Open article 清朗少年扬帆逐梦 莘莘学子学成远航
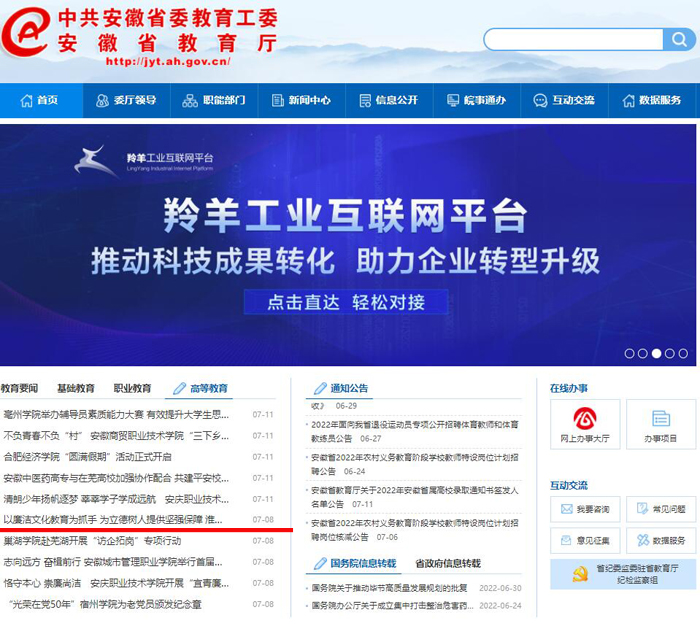The image size is (700, 626). (116, 499)
